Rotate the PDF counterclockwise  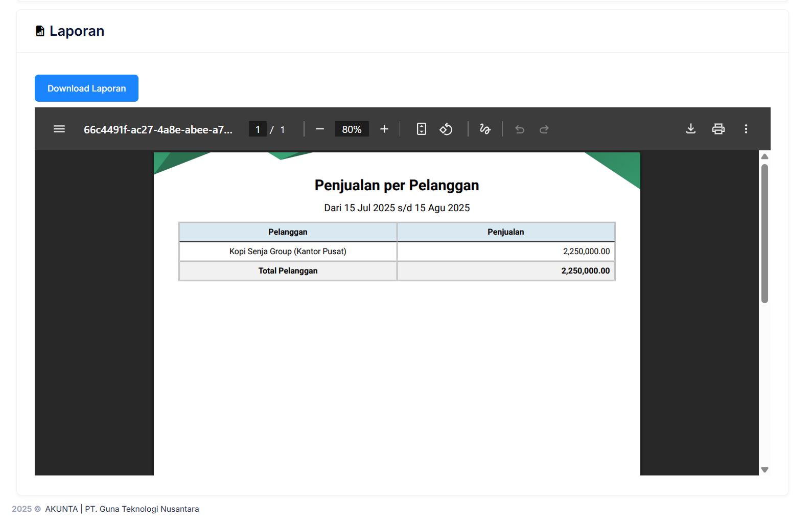(x=446, y=129)
